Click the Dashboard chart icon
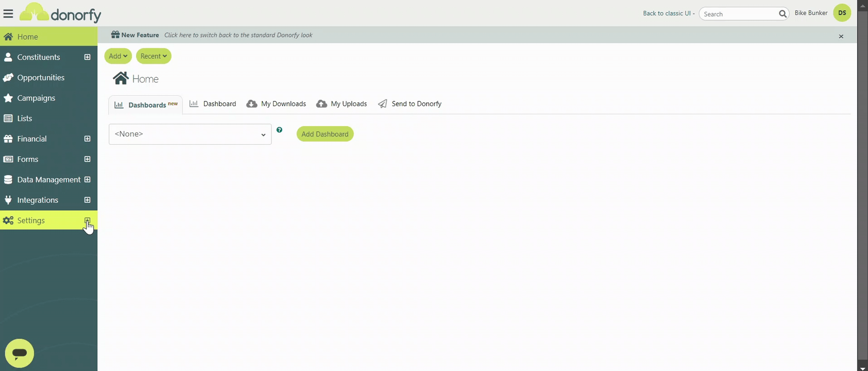Image resolution: width=868 pixels, height=371 pixels. 194,104
